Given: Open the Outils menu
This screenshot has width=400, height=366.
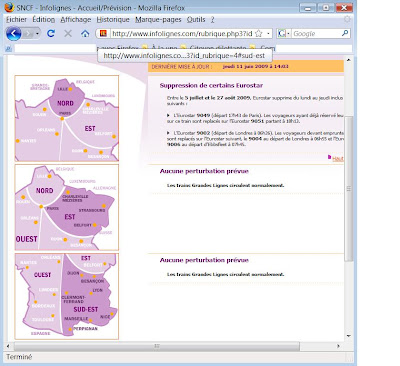Looking at the screenshot, I should click(196, 20).
